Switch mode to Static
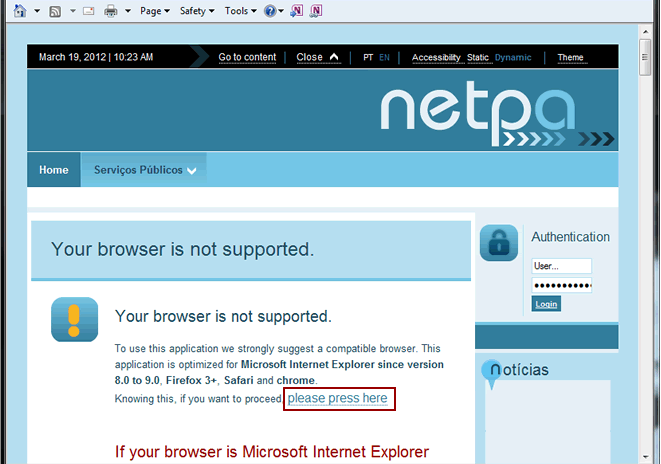This screenshot has width=661, height=464. coord(478,57)
